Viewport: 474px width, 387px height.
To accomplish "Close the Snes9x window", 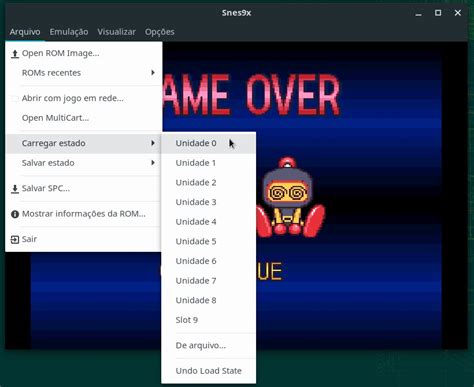I will click(x=458, y=13).
